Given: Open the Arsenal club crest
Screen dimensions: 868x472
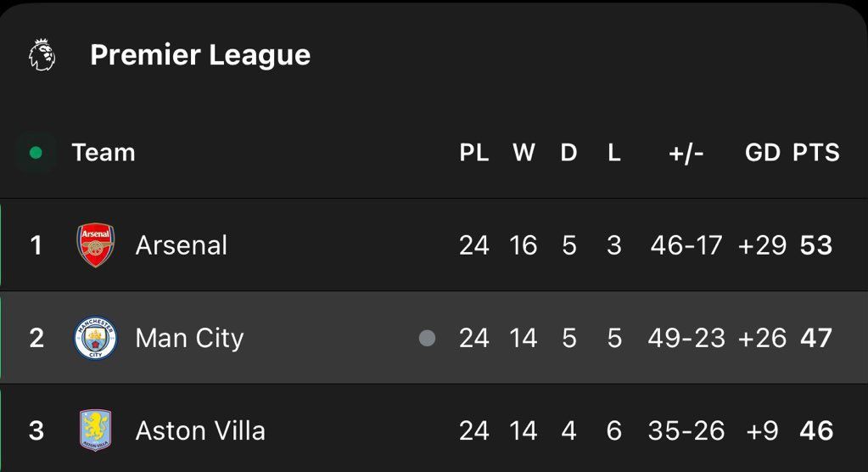Looking at the screenshot, I should (95, 245).
